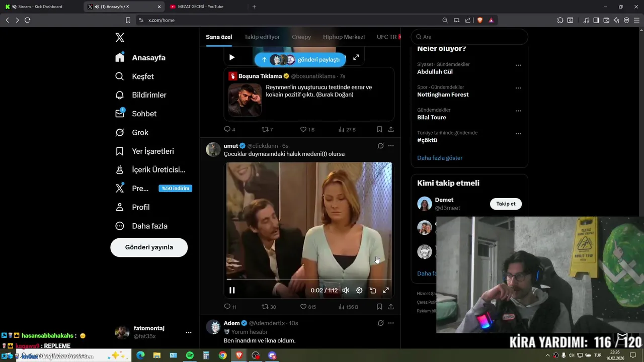Reply to post with 4 comments
644x362 pixels.
pos(229,129)
